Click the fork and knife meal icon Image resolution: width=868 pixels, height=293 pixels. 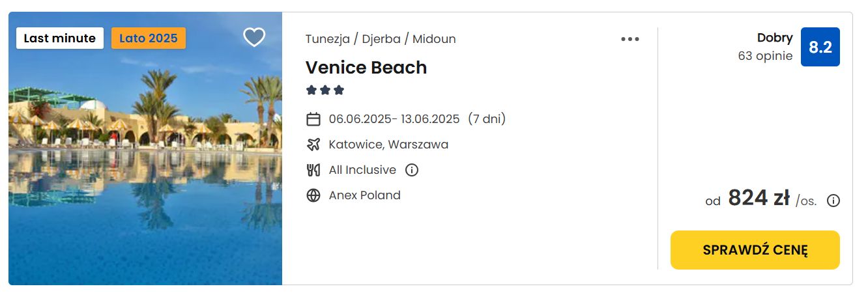click(313, 170)
